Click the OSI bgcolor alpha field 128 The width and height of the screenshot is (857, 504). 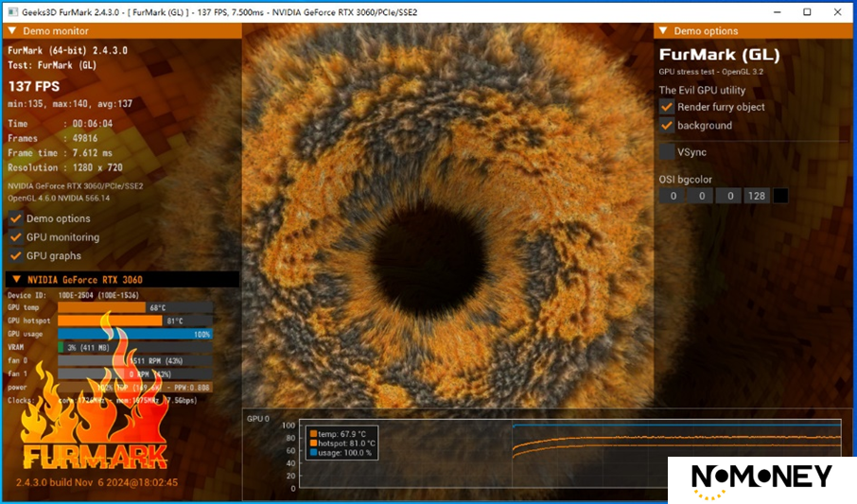[x=757, y=196]
